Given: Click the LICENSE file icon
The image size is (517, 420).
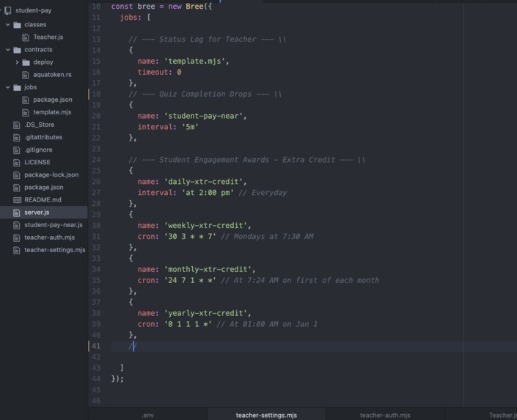Looking at the screenshot, I should click(x=16, y=163).
